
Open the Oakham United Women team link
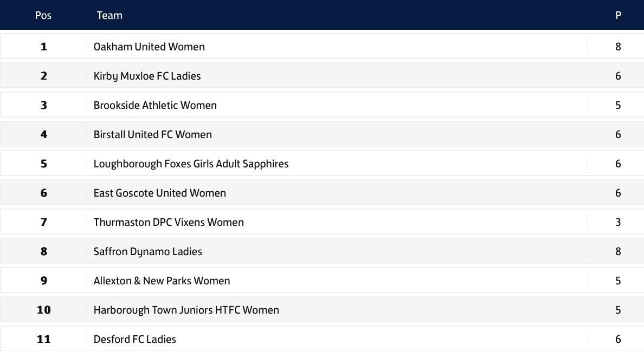149,47
